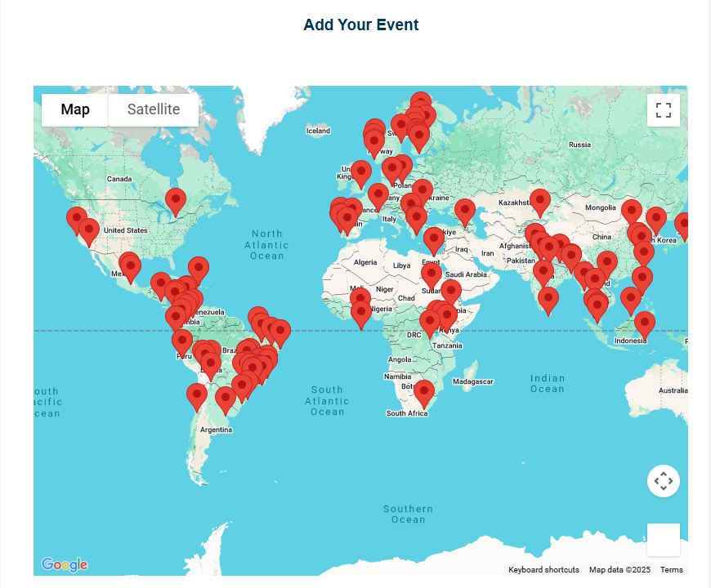This screenshot has width=711, height=588.
Task: Click the Argentina label
Action: [216, 430]
